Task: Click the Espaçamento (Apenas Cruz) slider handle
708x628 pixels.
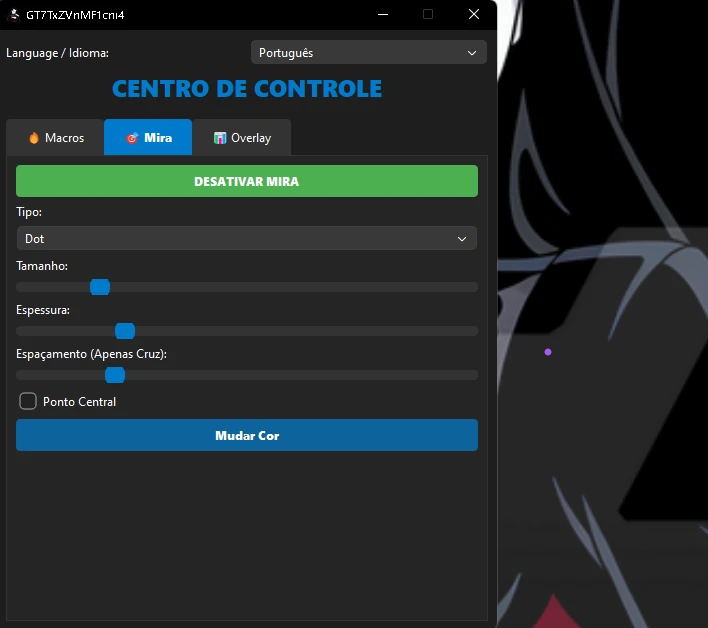Action: click(115, 375)
